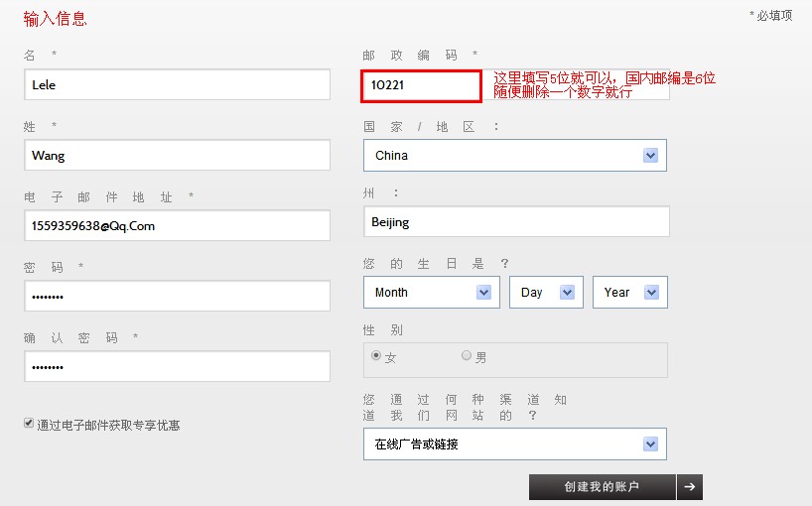The height and width of the screenshot is (506, 812).
Task: Focus the first name field containing Lele
Action: pyautogui.click(x=177, y=85)
